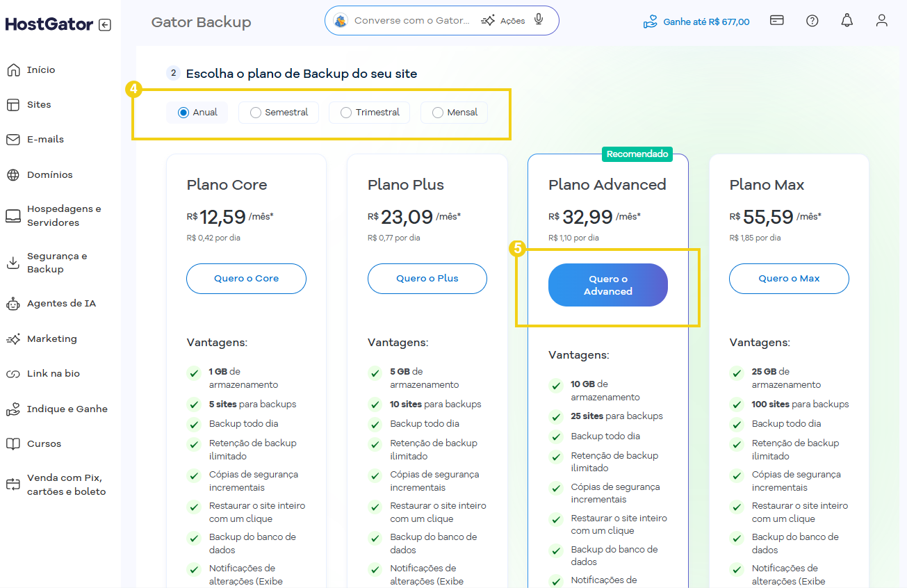Open Cursos in the sidebar

(x=44, y=443)
